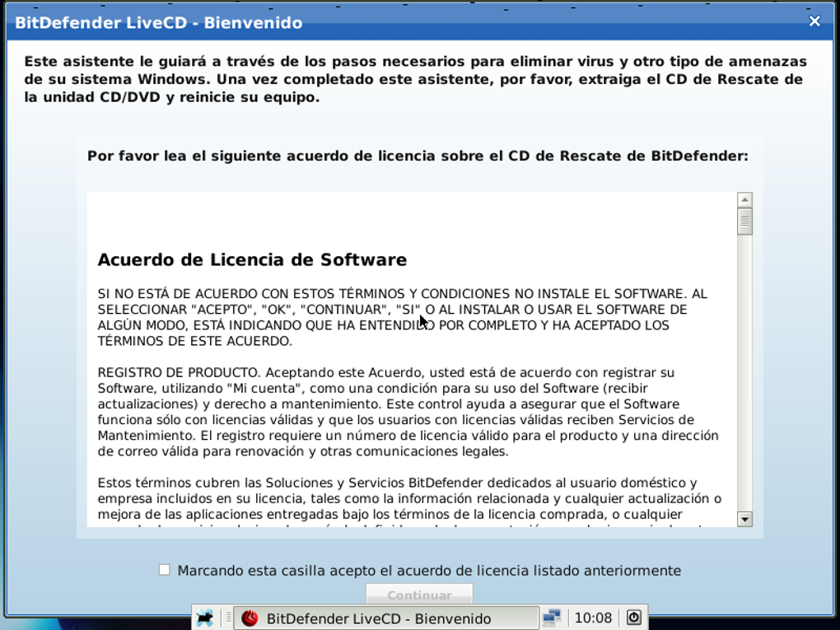Image resolution: width=840 pixels, height=630 pixels.
Task: Close the BitDefender LiveCD welcome window
Action: (x=814, y=21)
